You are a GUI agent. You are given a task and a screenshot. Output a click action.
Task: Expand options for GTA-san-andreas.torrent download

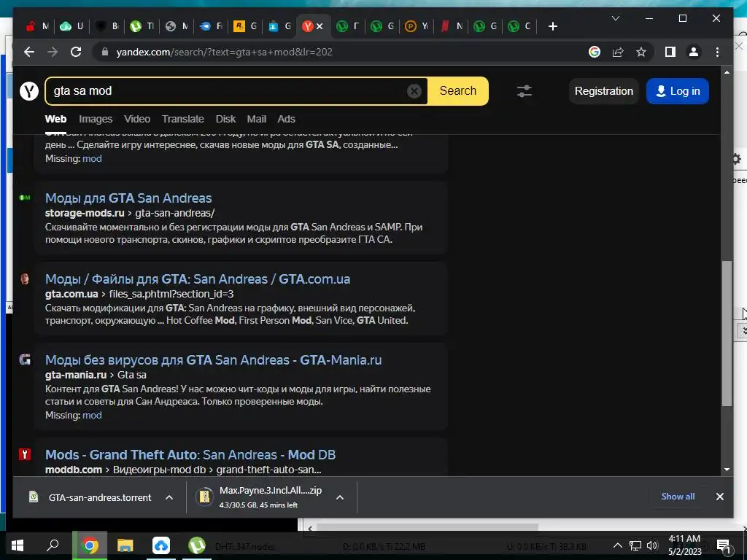169,497
